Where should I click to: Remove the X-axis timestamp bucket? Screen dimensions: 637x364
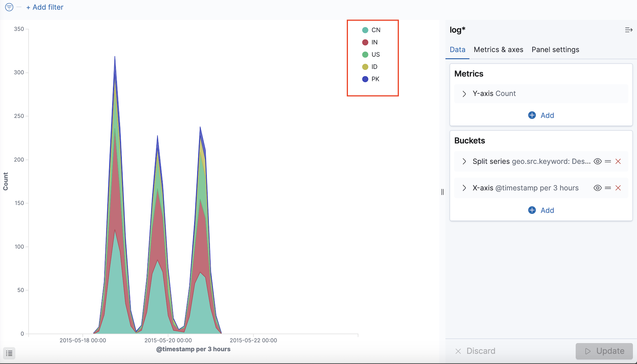[618, 188]
